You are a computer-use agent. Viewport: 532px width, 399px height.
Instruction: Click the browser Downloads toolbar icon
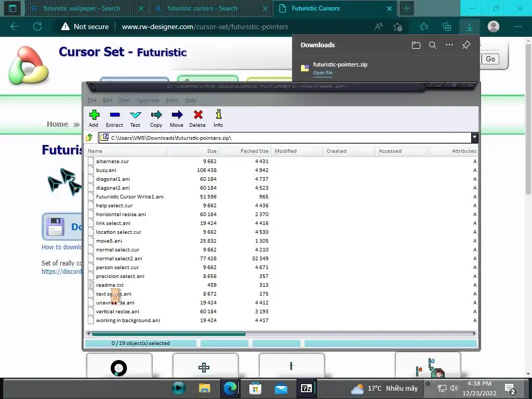point(470,26)
